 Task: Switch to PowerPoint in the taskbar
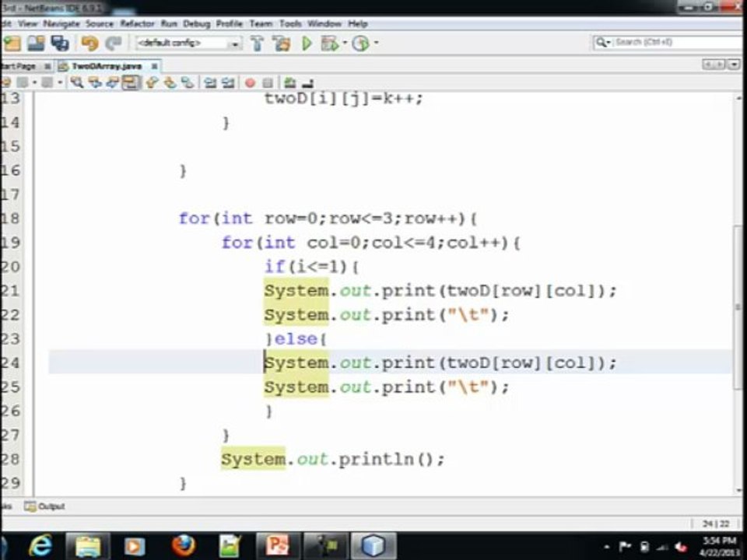click(278, 546)
